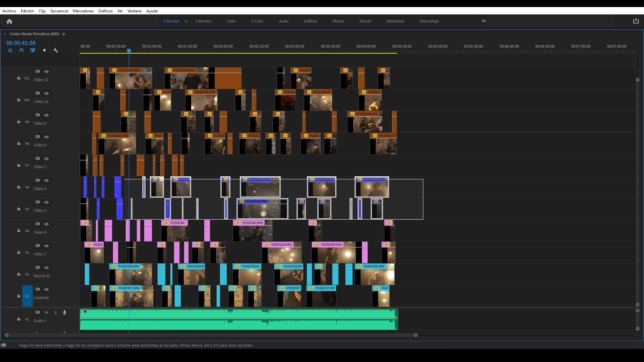Open the sequence panel hamburger menu
This screenshot has height=362, width=644.
point(63,34)
